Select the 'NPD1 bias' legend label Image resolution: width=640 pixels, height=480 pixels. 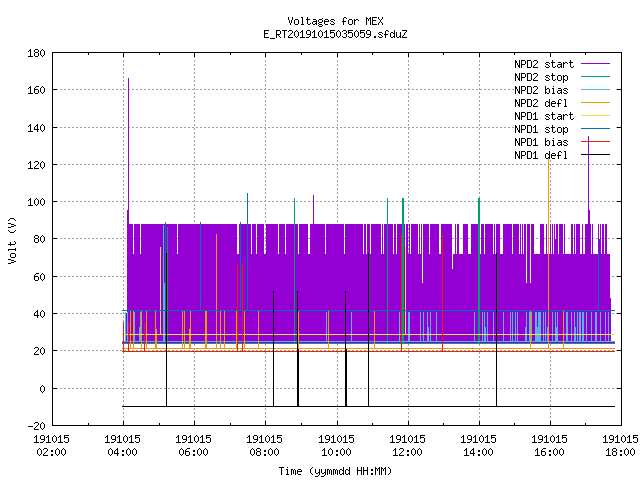(541, 142)
